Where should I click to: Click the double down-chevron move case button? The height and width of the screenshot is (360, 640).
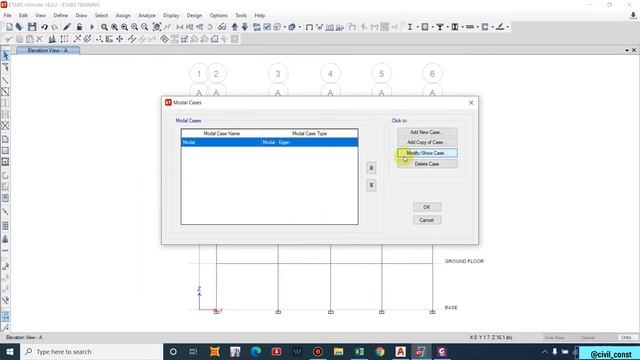click(371, 185)
